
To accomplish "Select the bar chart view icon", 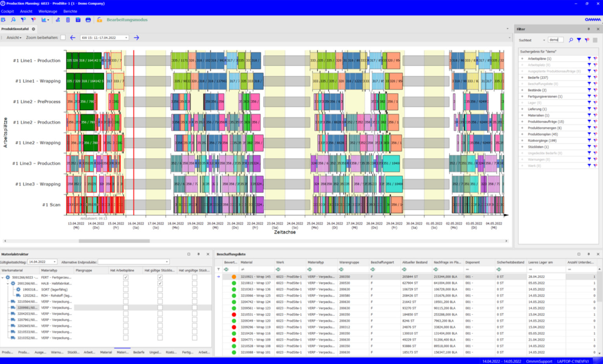I will (x=43, y=20).
